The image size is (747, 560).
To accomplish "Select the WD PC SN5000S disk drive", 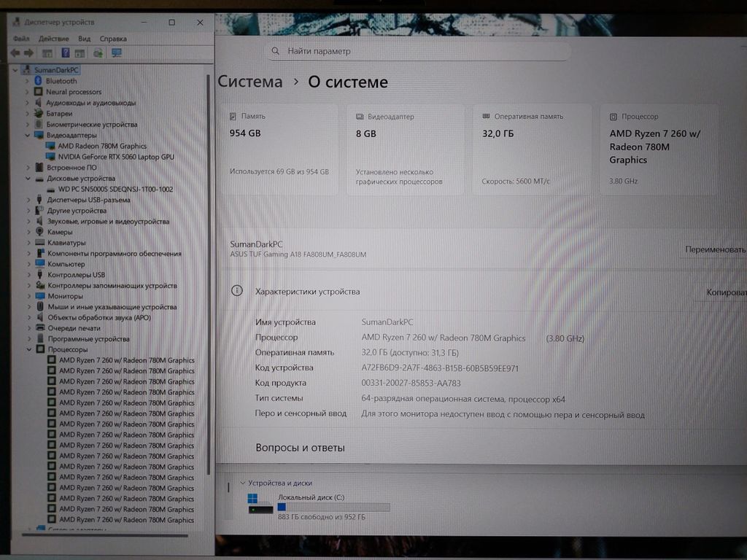I will (115, 189).
